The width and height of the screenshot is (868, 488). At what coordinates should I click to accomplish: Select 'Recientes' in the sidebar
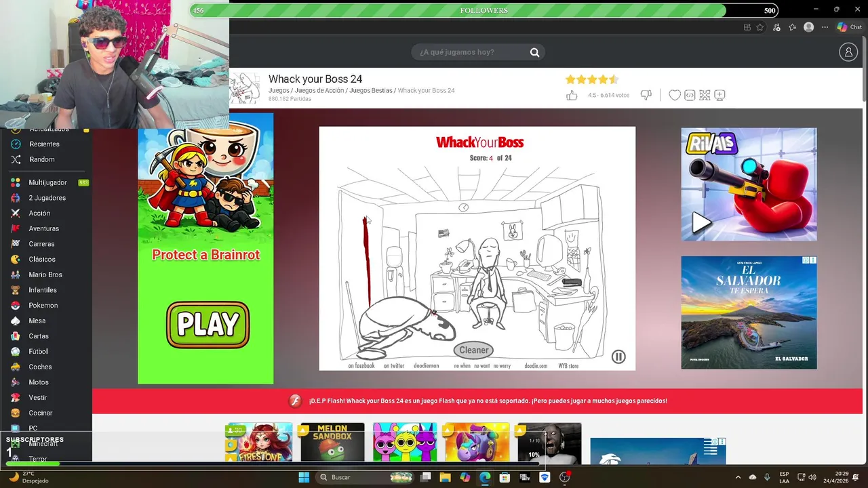click(44, 144)
